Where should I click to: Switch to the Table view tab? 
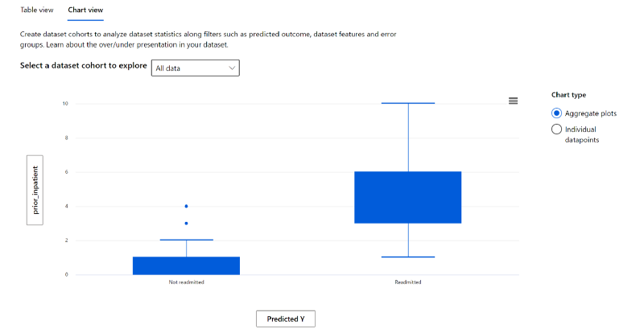click(36, 10)
